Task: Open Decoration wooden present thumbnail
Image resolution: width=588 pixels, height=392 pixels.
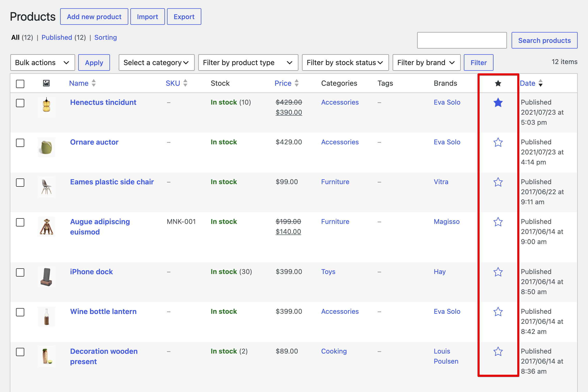Action: click(46, 356)
